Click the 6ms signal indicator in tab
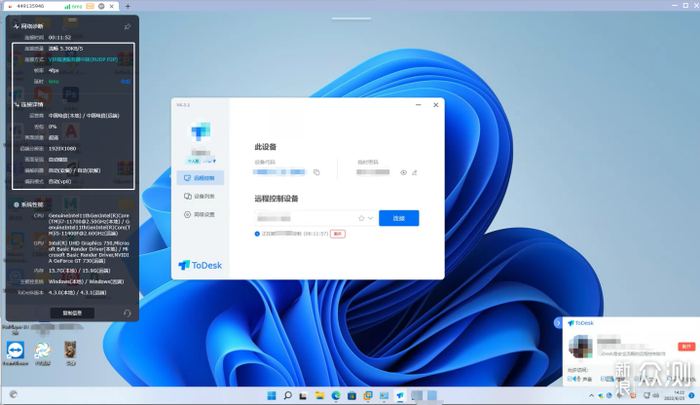Image resolution: width=700 pixels, height=405 pixels. (x=74, y=6)
